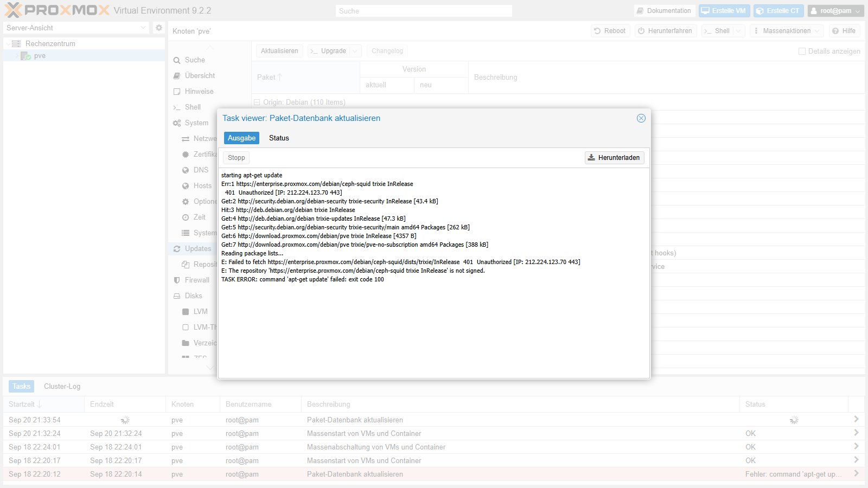Switch to the Tasks tab
This screenshot has height=488, width=868.
coord(22,386)
